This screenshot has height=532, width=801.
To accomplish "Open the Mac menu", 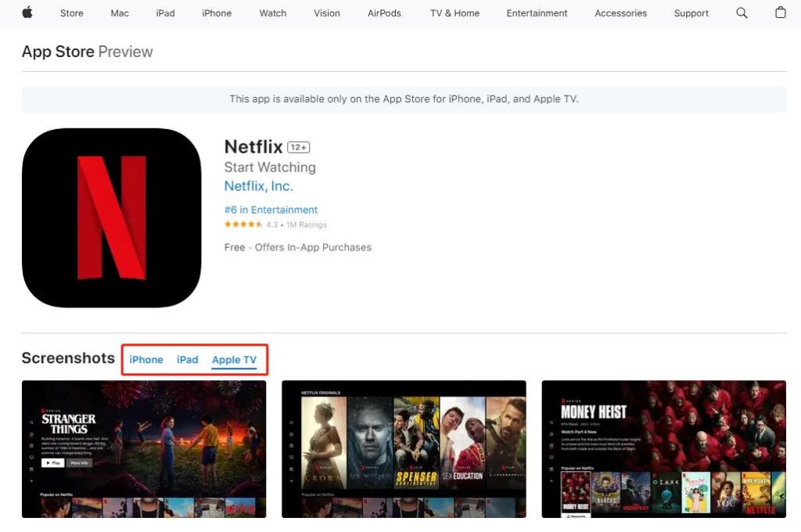I will coord(120,13).
